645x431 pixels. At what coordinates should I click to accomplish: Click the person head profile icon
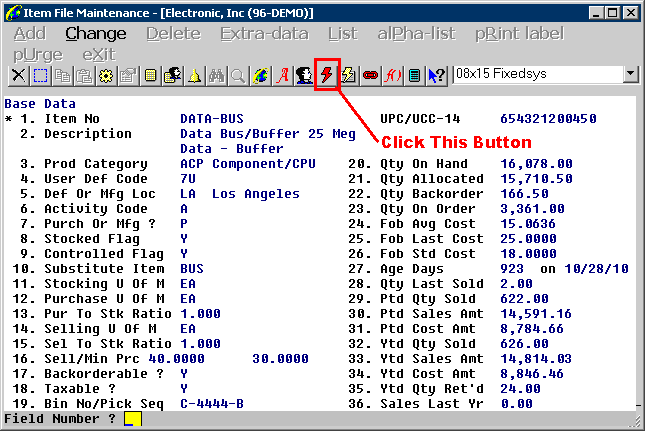click(304, 76)
